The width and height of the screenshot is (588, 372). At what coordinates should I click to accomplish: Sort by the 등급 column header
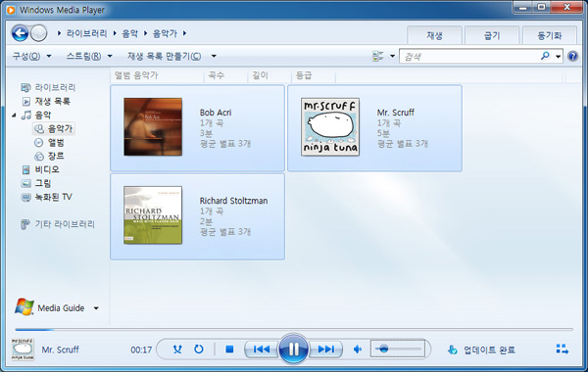pyautogui.click(x=314, y=75)
